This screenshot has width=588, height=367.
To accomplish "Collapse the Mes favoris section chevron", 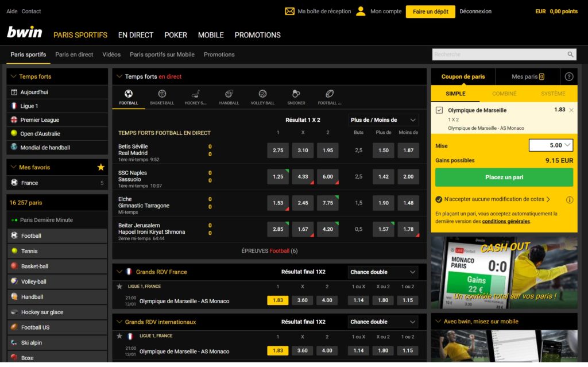I will point(14,167).
